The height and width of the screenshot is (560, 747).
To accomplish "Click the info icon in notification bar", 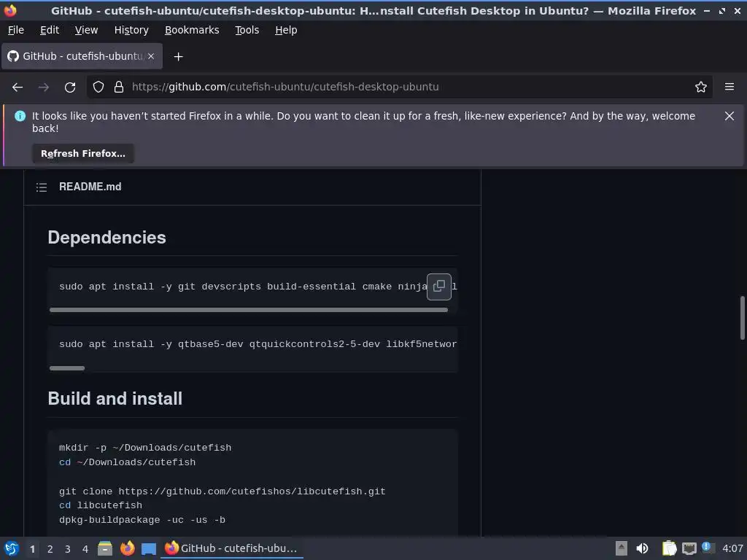I will pyautogui.click(x=20, y=116).
